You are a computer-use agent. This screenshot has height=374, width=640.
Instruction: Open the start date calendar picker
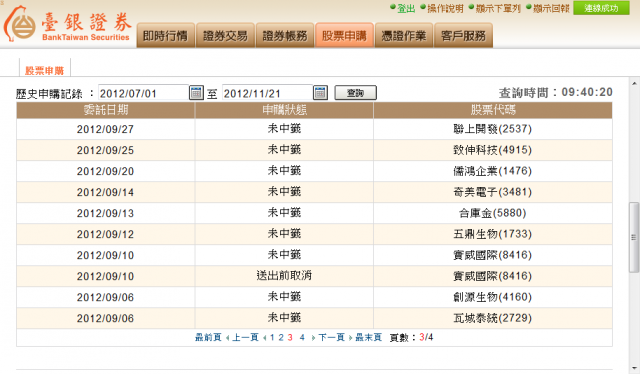pyautogui.click(x=196, y=93)
